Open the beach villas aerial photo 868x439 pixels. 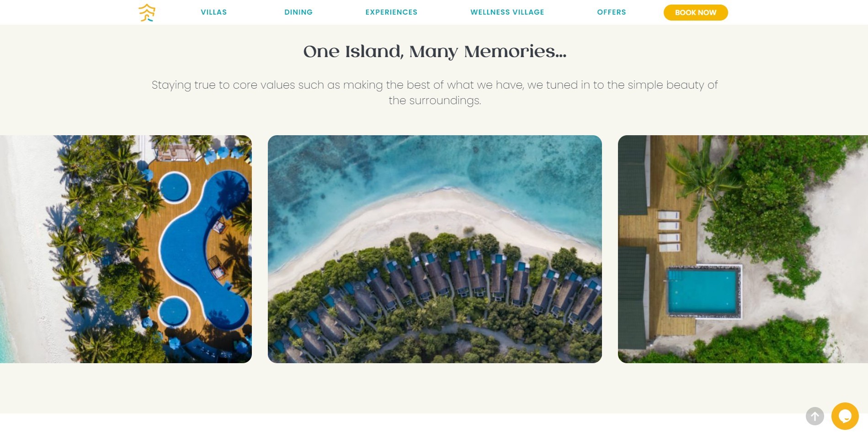435,249
